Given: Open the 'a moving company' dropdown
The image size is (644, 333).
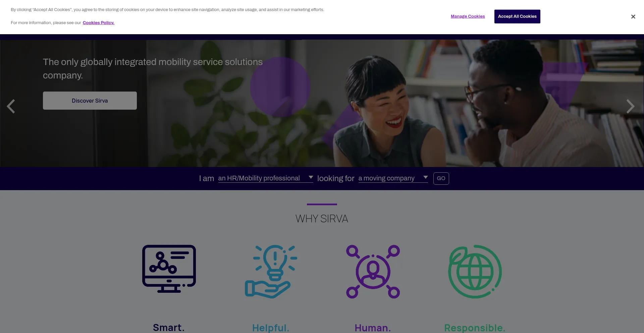Looking at the screenshot, I should (x=393, y=178).
